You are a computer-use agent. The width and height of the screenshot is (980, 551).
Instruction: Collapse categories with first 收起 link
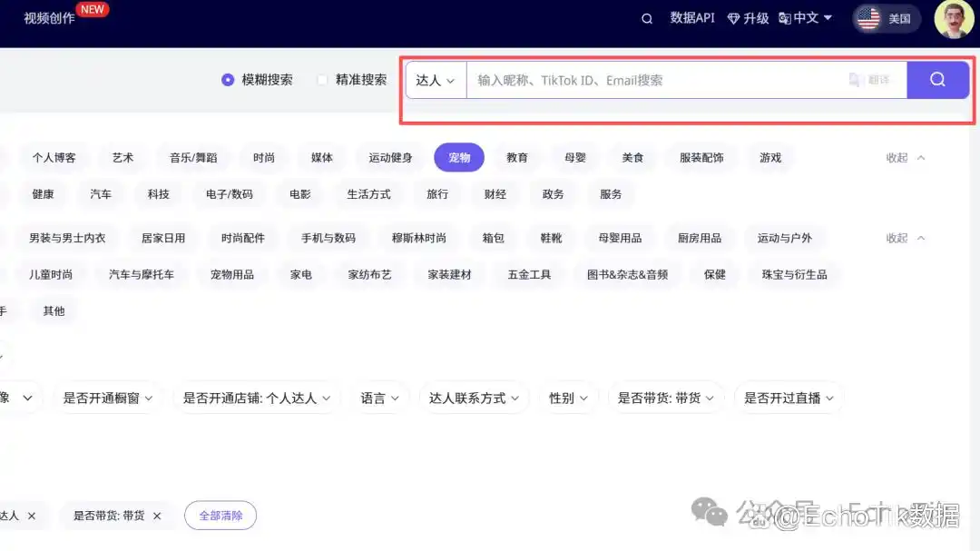905,157
